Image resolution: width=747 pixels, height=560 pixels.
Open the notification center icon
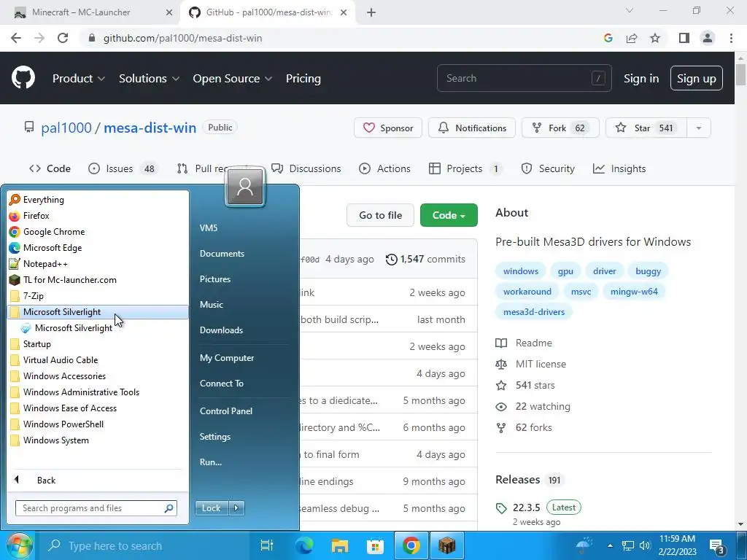pyautogui.click(x=717, y=547)
